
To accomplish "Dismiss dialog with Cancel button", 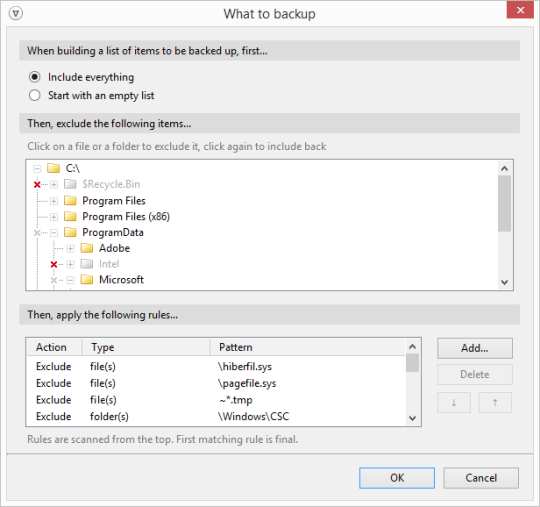I will tap(481, 478).
